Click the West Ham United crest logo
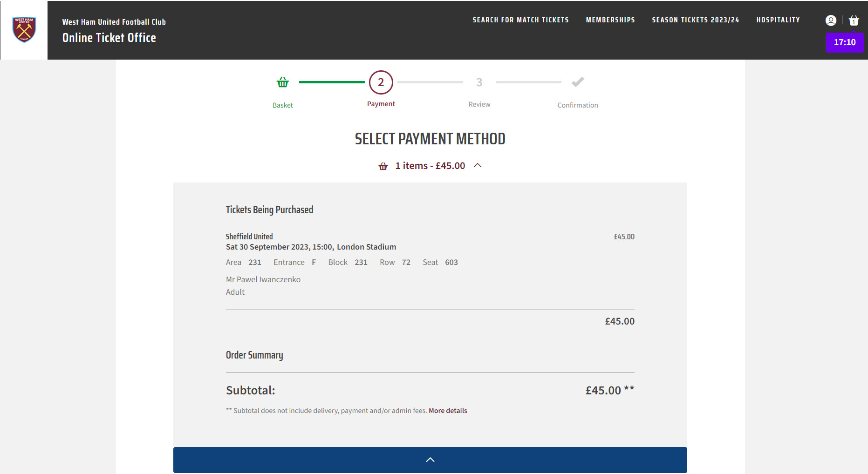The height and width of the screenshot is (474, 868). 24,30
